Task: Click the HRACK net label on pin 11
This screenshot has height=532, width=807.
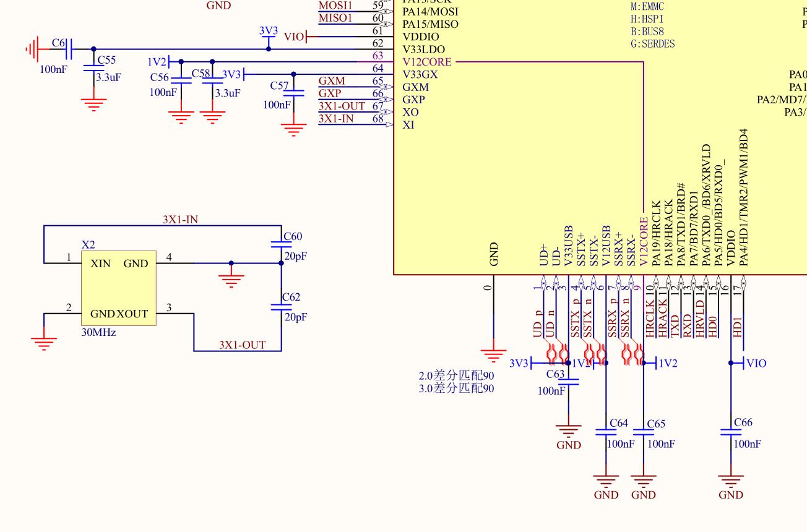Action: click(x=663, y=319)
